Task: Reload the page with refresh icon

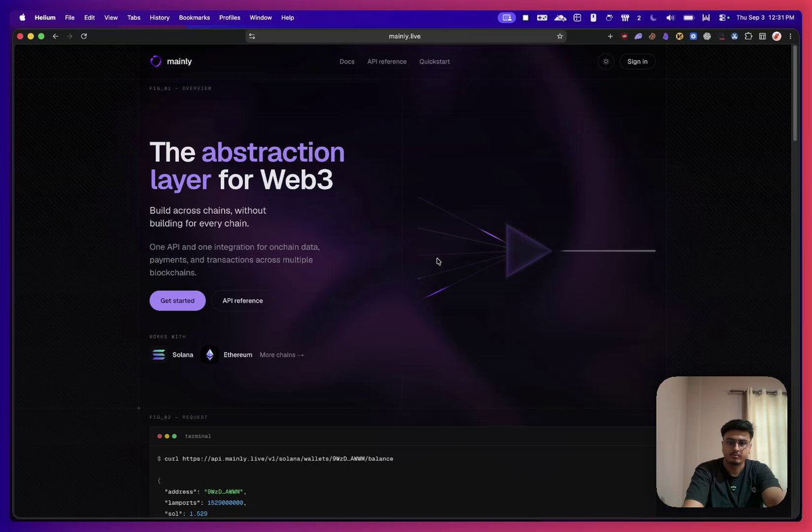Action: click(84, 37)
